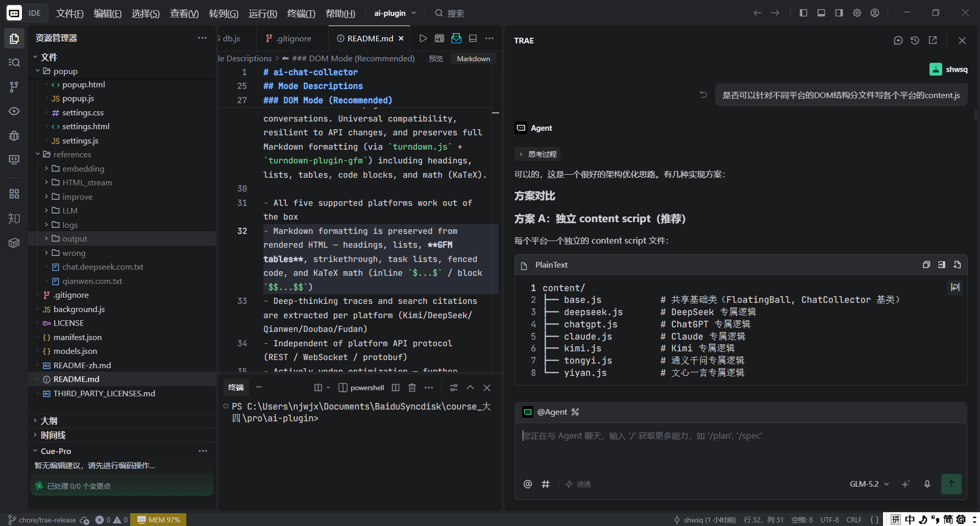980x526 pixels.
Task: Open the GLM-5.2 model dropdown
Action: pyautogui.click(x=869, y=484)
